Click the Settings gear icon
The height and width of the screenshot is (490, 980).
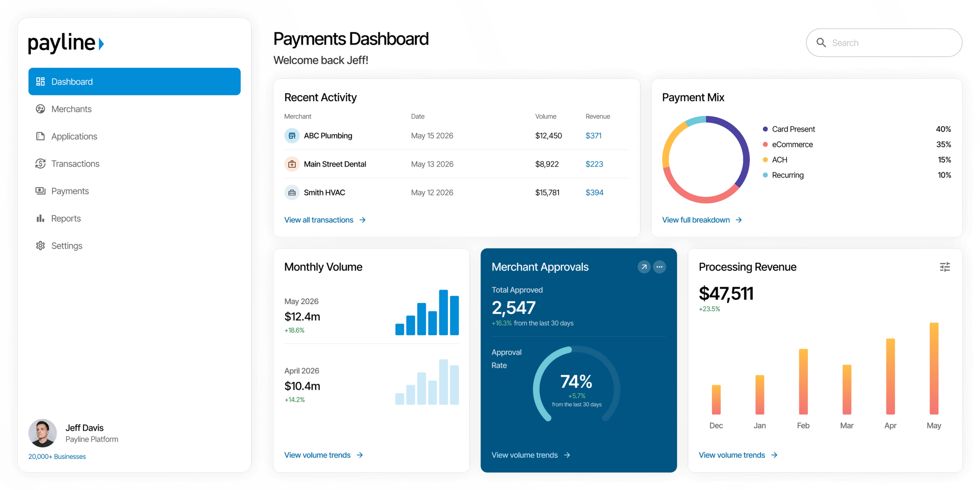coord(40,245)
